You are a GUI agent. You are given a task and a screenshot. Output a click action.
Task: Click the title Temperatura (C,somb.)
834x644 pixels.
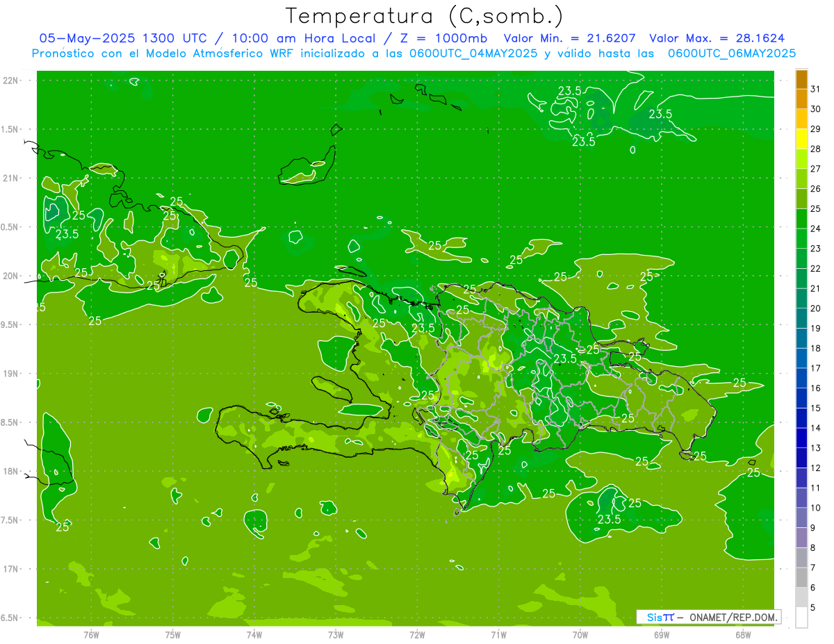(x=425, y=15)
